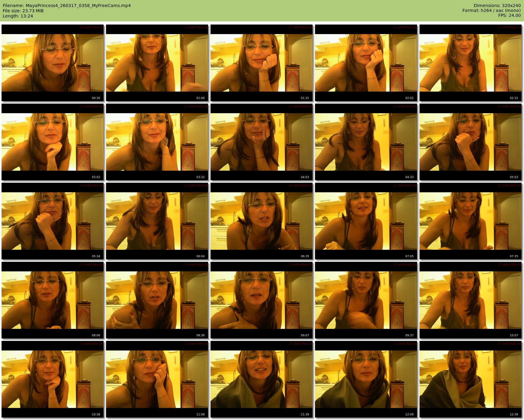Select the thumbnail at 03:02
524x420 pixels.
[52, 142]
